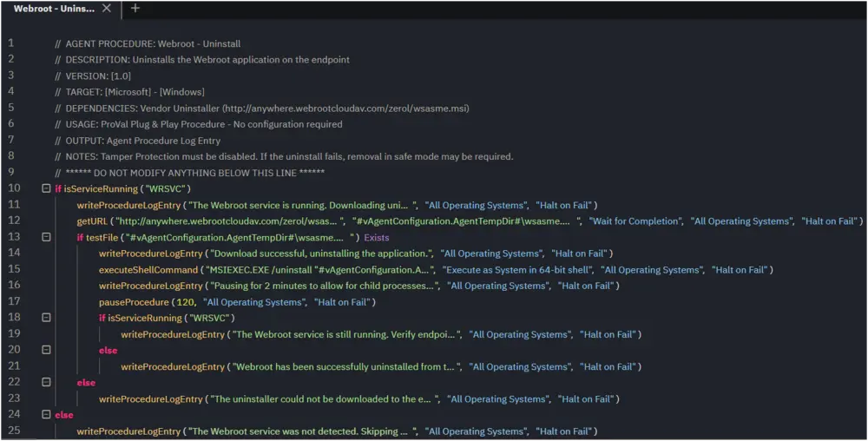Image resolution: width=868 pixels, height=441 pixels.
Task: Click the DO NOT MODIFY comment line
Action: coord(190,173)
